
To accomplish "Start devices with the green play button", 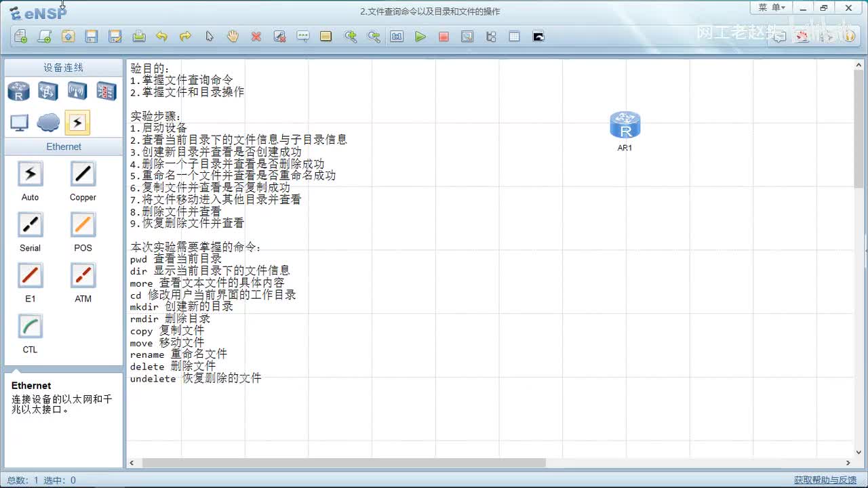I will (420, 37).
